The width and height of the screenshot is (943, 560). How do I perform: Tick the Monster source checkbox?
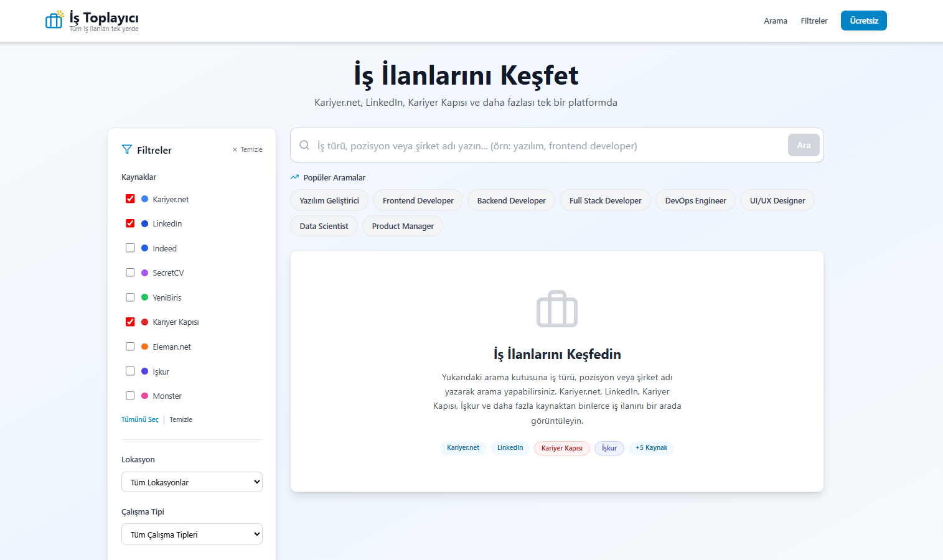(130, 396)
